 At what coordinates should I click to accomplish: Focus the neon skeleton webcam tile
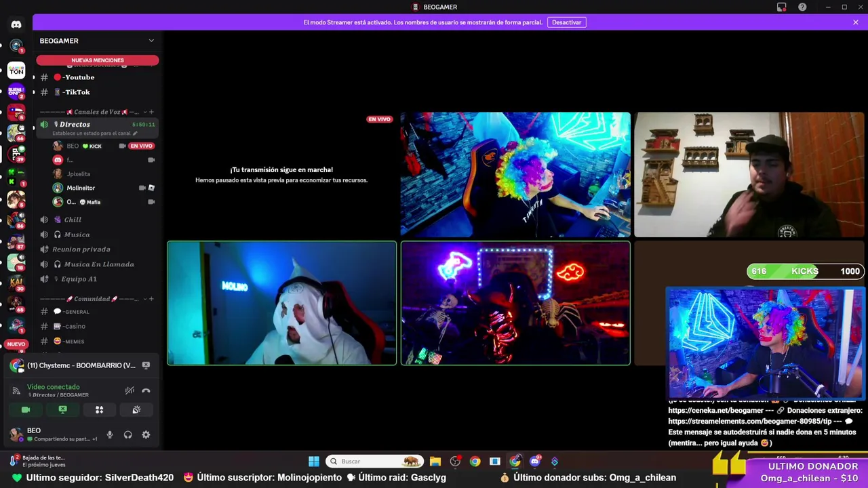click(515, 303)
